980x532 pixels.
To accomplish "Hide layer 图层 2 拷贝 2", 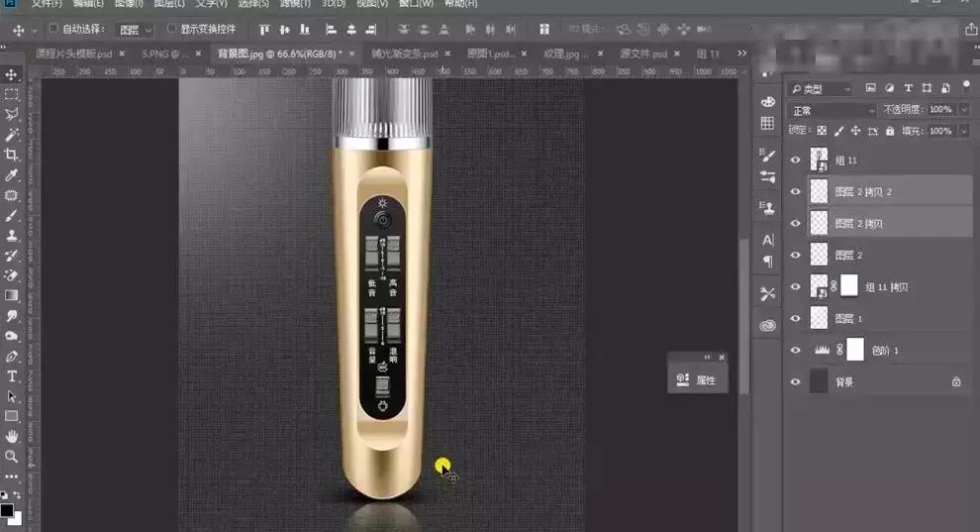I will click(x=795, y=191).
